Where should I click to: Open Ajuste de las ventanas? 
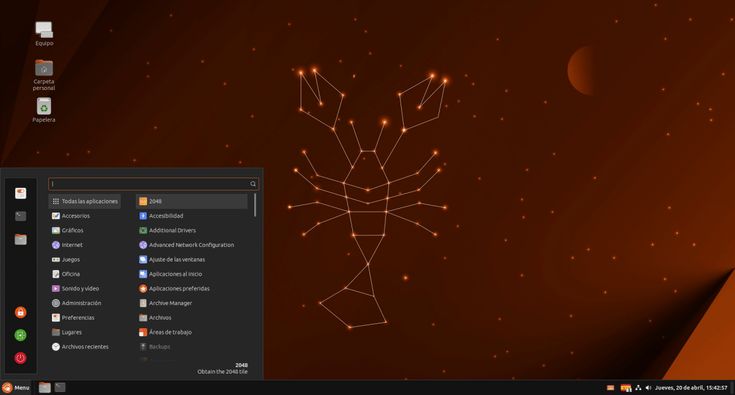point(192,259)
